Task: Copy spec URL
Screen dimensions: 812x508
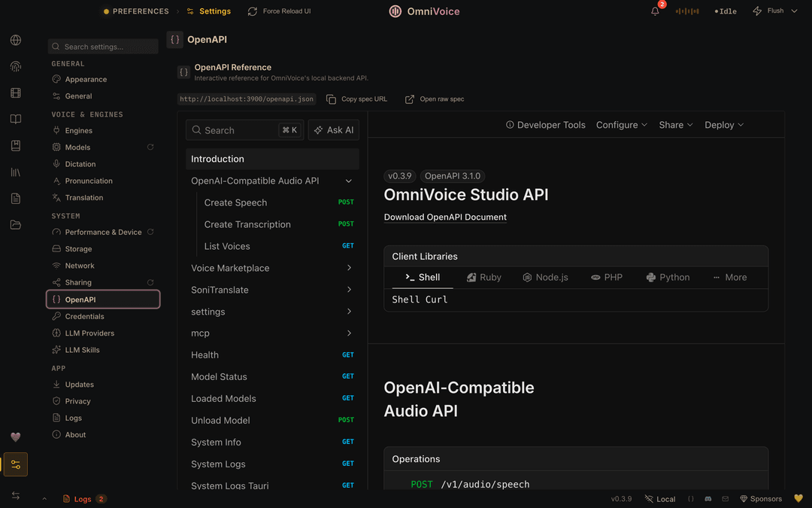Action: click(357, 99)
